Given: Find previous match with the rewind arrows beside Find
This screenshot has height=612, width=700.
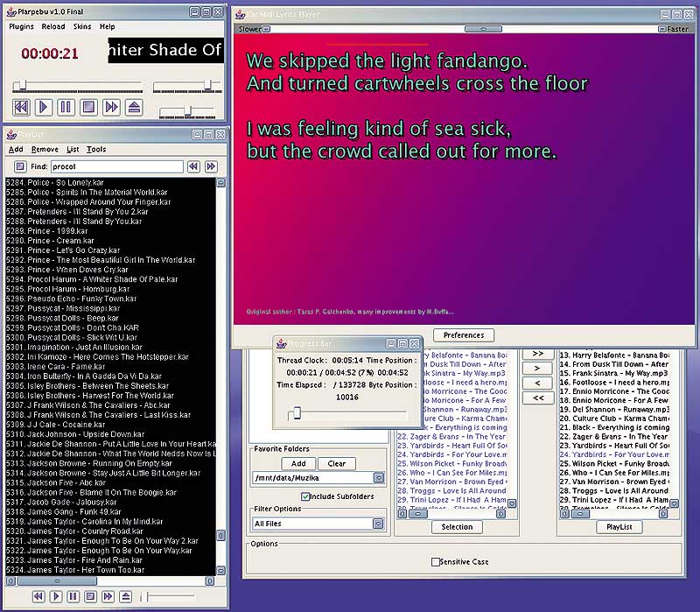Looking at the screenshot, I should click(193, 166).
